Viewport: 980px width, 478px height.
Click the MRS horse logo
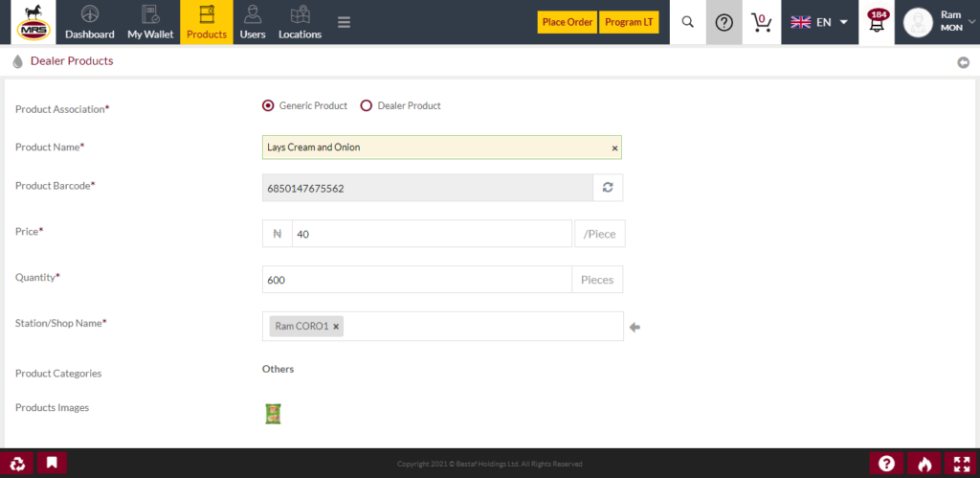tap(33, 22)
